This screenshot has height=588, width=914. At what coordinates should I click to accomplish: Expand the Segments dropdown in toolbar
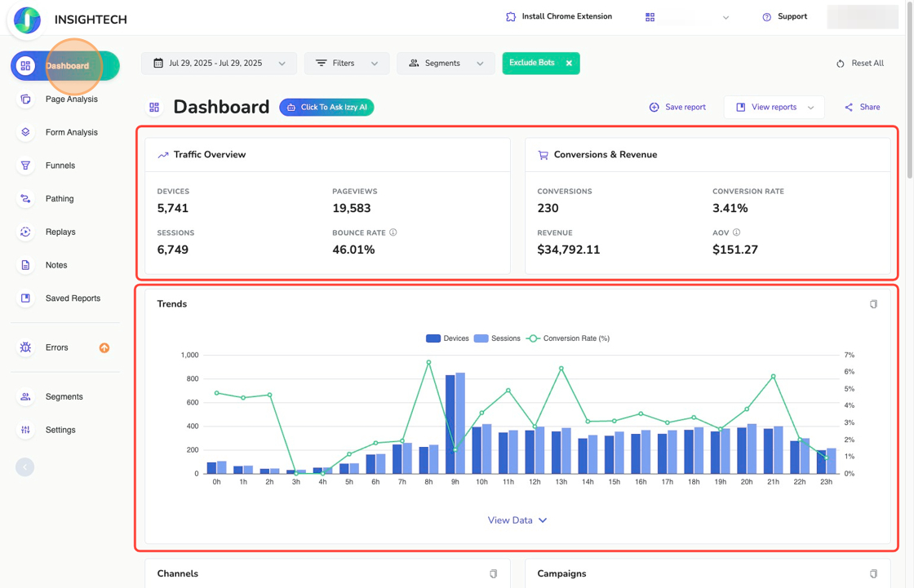coord(446,63)
